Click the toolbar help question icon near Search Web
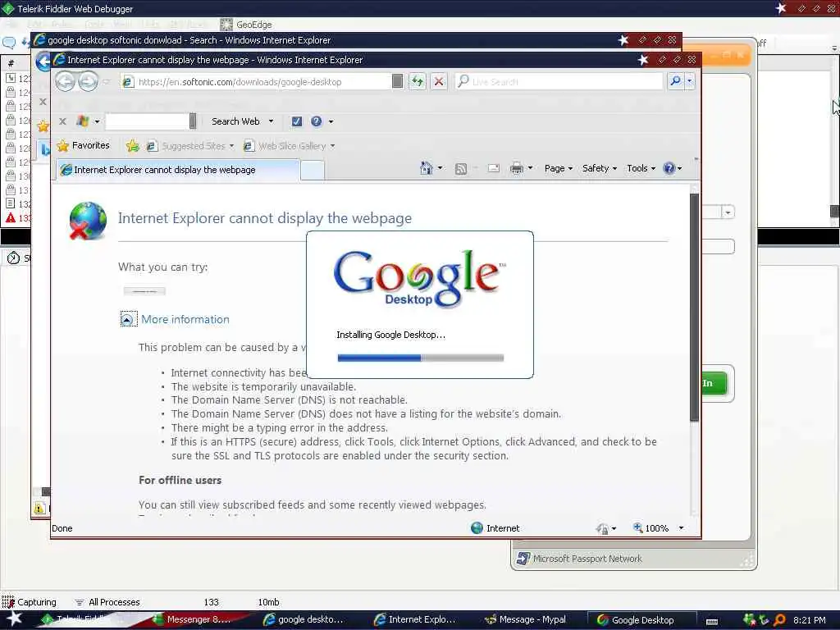Viewport: 840px width, 630px height. coord(317,121)
